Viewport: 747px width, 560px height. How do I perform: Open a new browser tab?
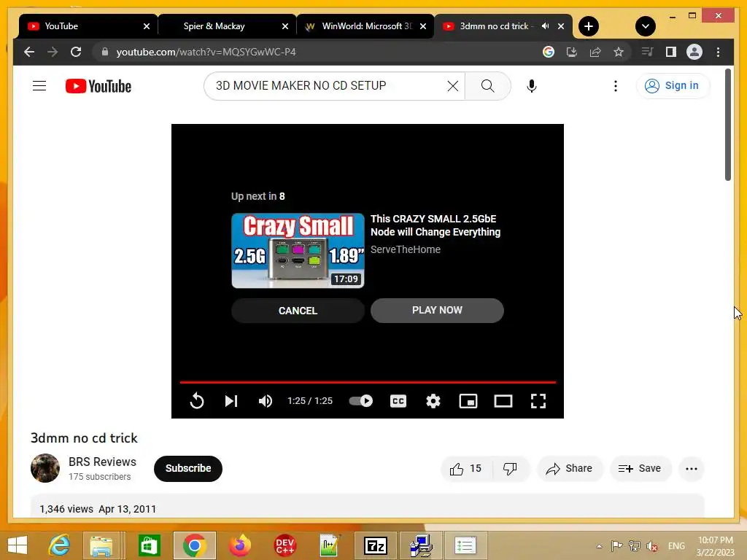point(589,26)
